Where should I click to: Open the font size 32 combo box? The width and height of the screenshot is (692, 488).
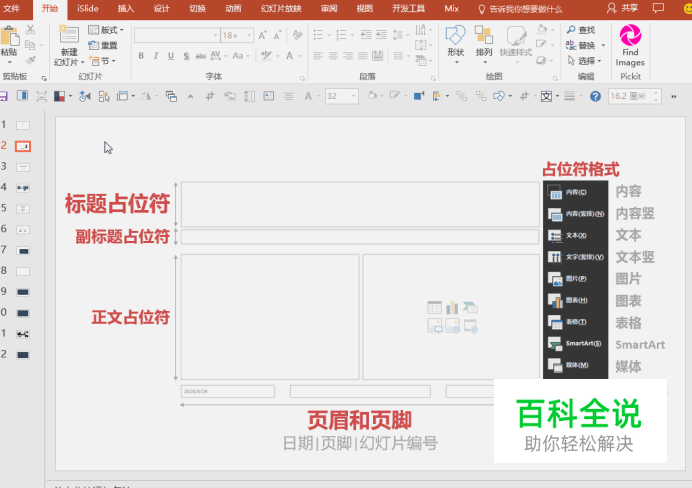(x=341, y=96)
